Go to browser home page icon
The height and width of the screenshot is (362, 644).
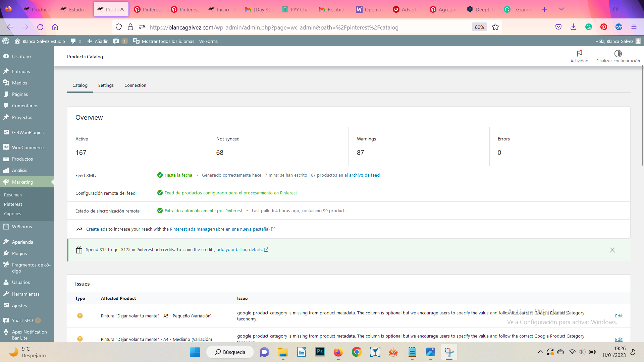point(55,27)
